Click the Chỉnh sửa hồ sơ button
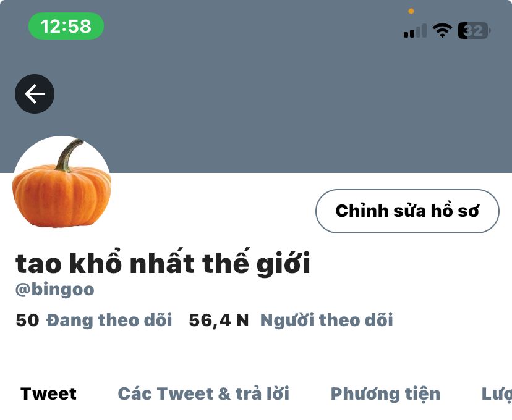 407,211
